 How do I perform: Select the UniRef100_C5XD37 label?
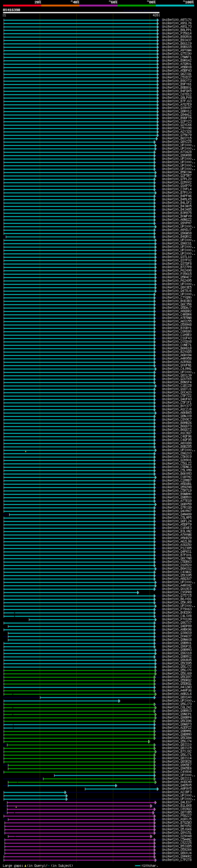click(x=176, y=78)
